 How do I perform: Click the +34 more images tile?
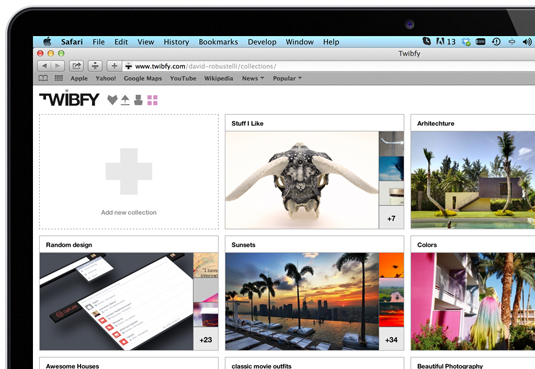[x=391, y=340]
